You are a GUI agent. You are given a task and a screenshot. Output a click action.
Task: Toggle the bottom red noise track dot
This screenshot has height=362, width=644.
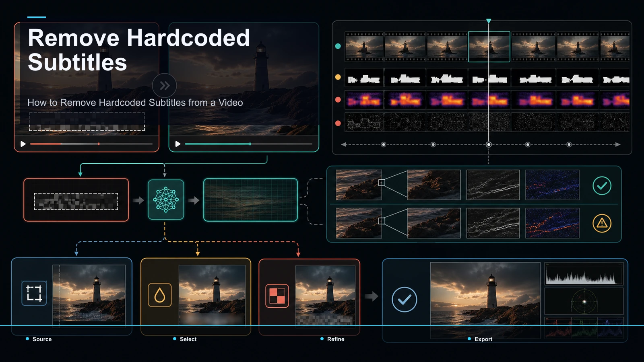point(338,123)
